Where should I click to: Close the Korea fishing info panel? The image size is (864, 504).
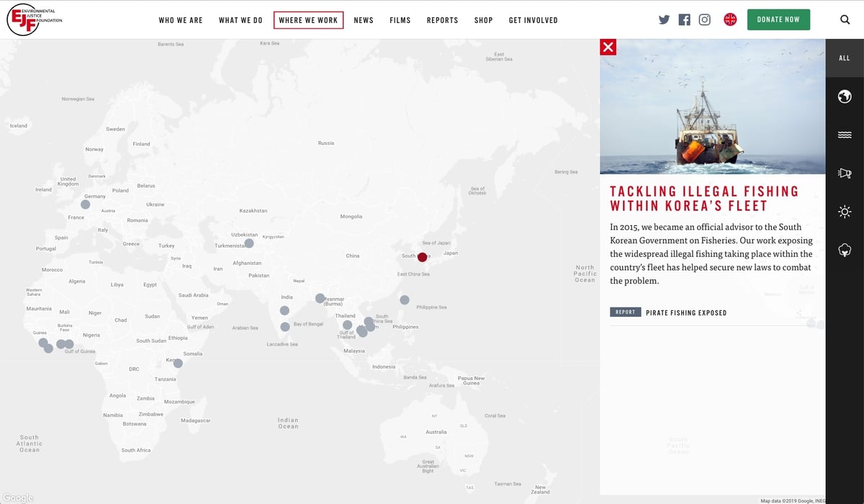[x=608, y=47]
